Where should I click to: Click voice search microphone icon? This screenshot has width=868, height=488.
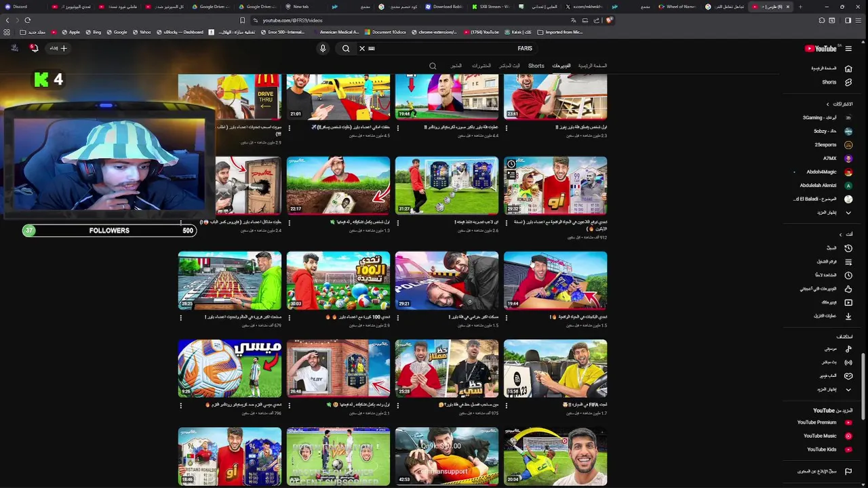pos(323,48)
